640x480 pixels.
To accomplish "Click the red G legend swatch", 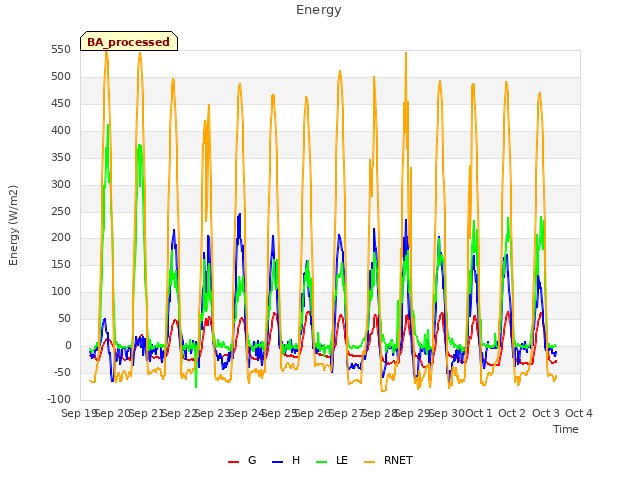I will click(x=233, y=462).
